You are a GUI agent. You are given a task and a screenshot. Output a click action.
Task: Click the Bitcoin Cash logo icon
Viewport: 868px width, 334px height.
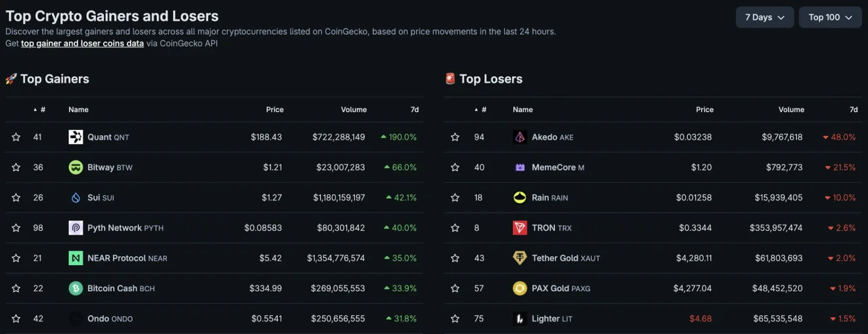click(x=76, y=288)
